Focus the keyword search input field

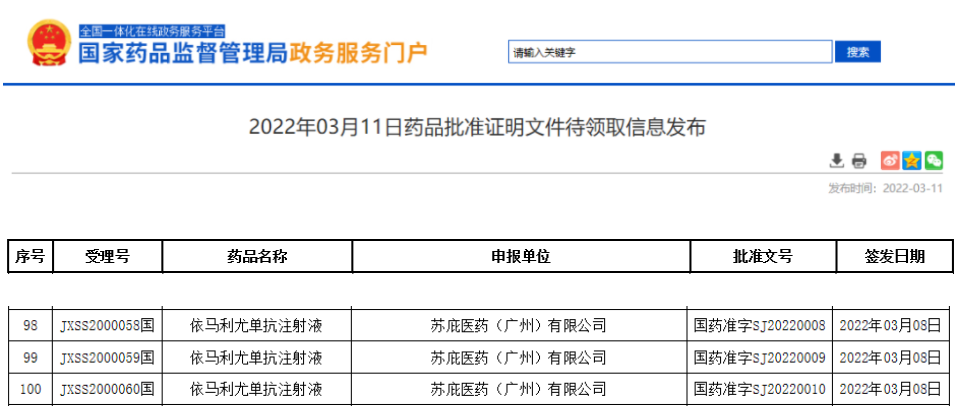670,52
